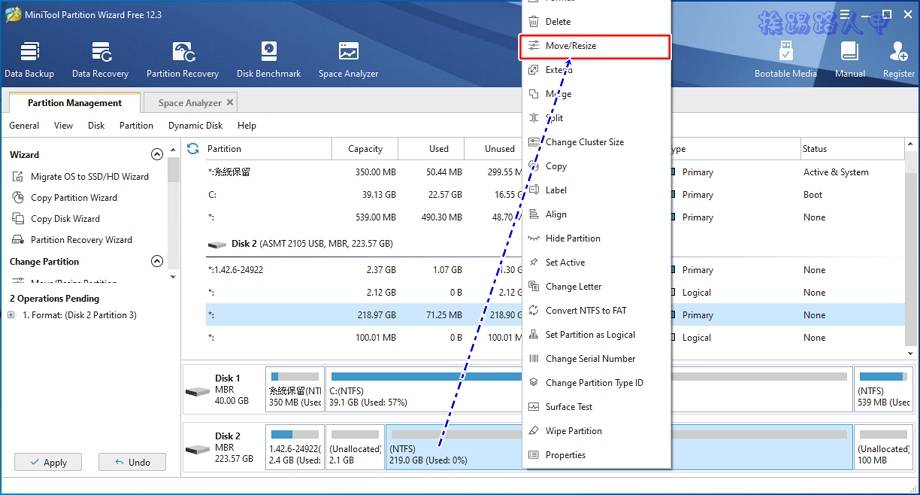Collapse the Wizard section
Image resolution: width=920 pixels, height=495 pixels.
pyautogui.click(x=157, y=154)
